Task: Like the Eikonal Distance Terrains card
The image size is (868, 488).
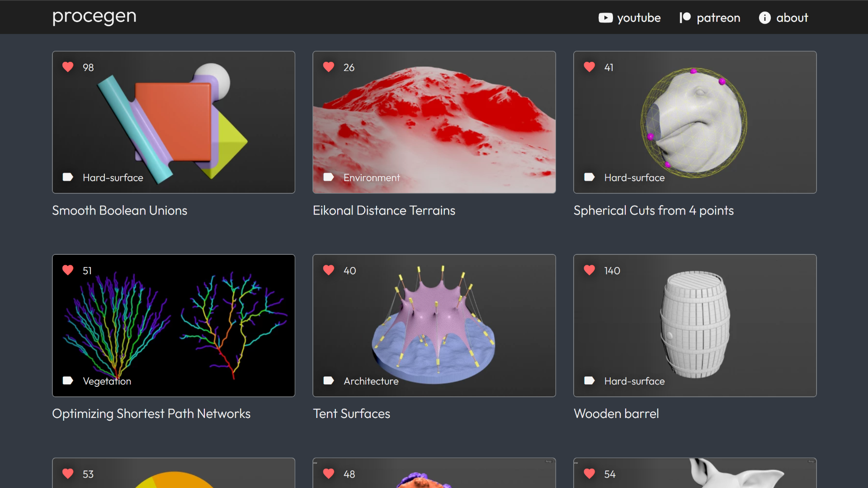Action: point(329,67)
